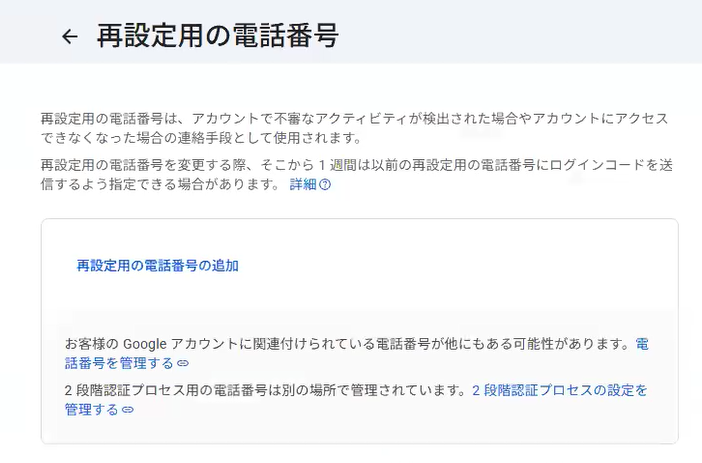Open the 詳細 learn-more link
Viewport: 702px width, 463px height.
pos(302,185)
